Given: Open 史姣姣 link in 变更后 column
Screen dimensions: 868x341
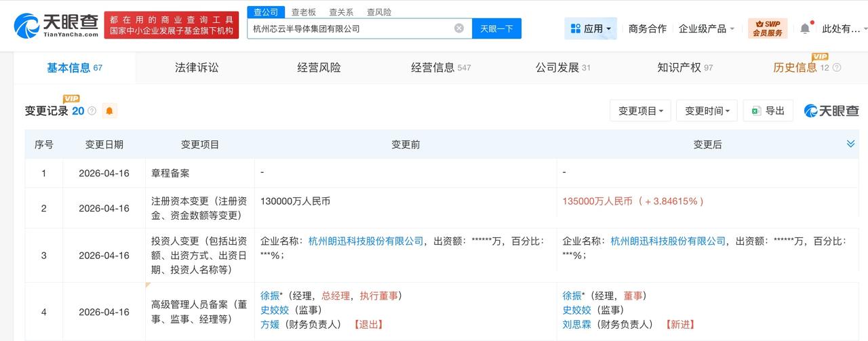Looking at the screenshot, I should [x=576, y=310].
